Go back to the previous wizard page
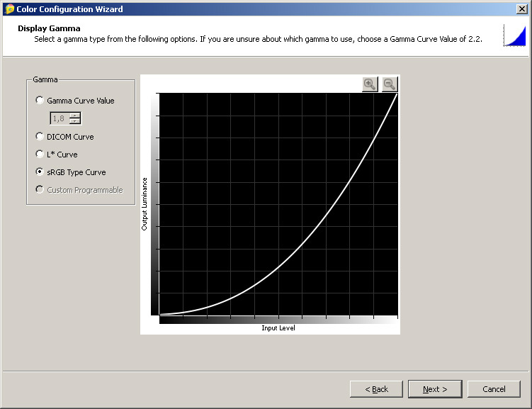This screenshot has width=532, height=409. (x=376, y=389)
